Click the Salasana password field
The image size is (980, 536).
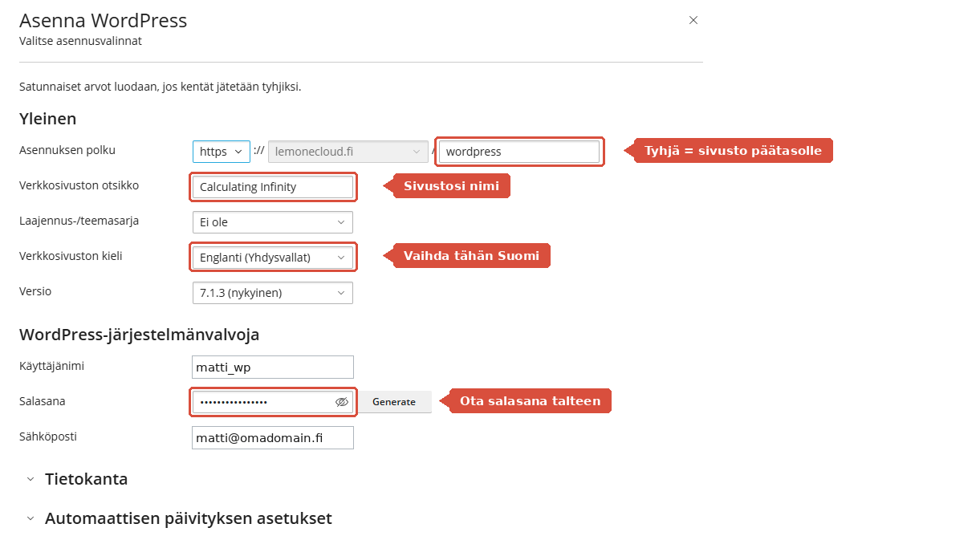tap(273, 402)
